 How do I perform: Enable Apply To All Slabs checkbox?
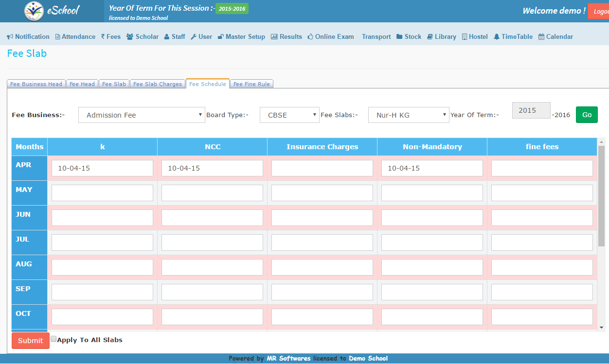54,339
